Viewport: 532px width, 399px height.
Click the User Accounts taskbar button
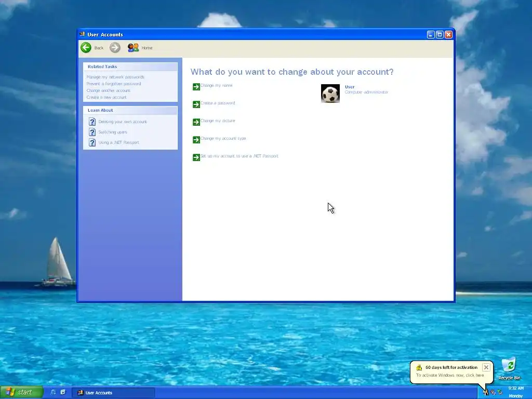coord(113,393)
